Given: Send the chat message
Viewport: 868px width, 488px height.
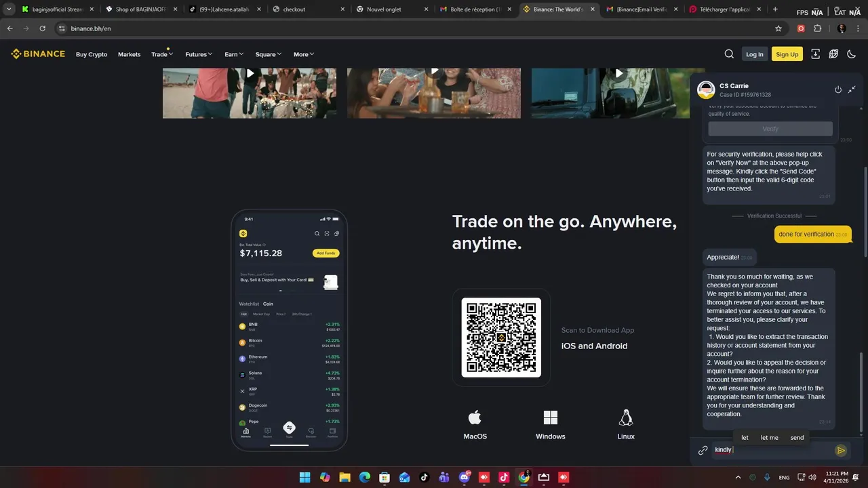Looking at the screenshot, I should tap(841, 450).
